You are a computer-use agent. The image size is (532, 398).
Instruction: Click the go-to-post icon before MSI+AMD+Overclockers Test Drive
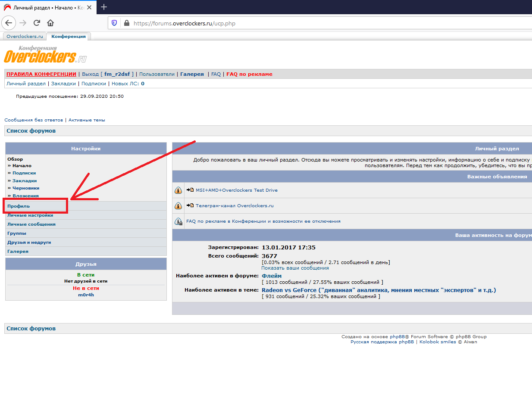(x=190, y=190)
